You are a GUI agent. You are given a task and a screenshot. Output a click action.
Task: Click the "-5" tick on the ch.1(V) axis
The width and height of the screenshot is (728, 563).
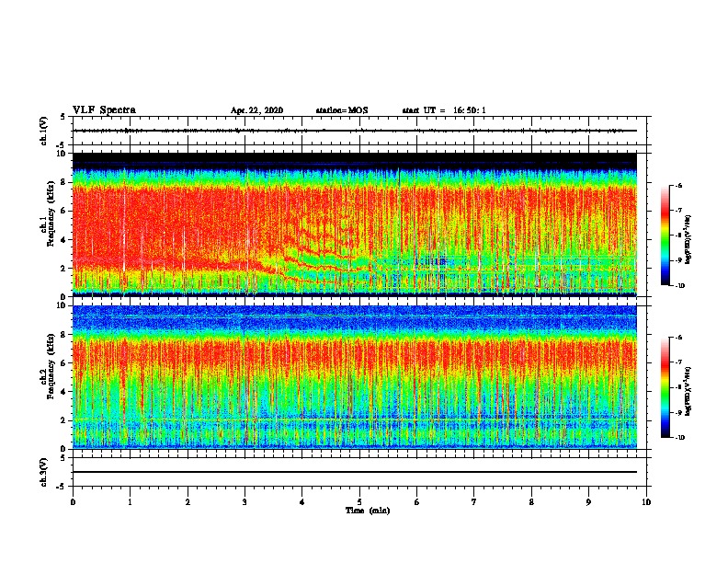click(x=63, y=145)
